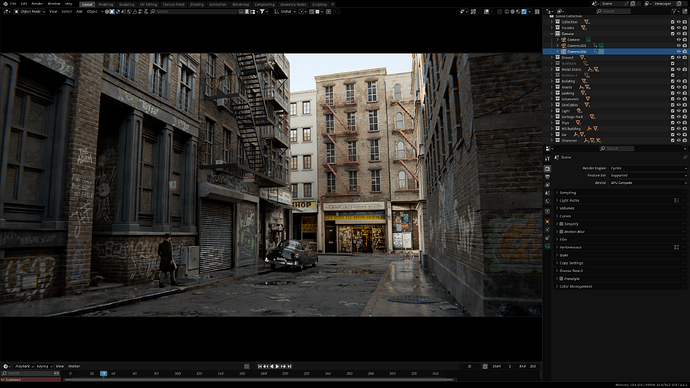The width and height of the screenshot is (690, 388).
Task: Jump to the timeline end frame
Action: tap(289, 366)
